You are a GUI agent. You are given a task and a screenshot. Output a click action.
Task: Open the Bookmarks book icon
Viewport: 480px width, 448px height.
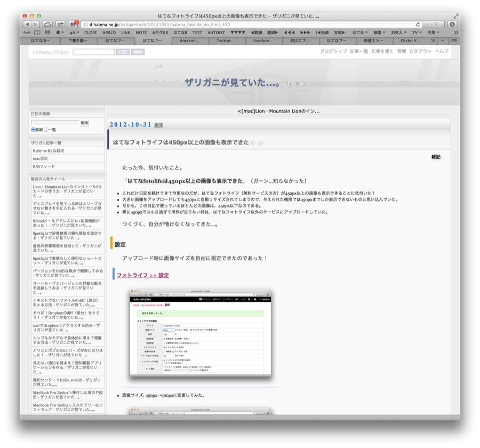(37, 33)
